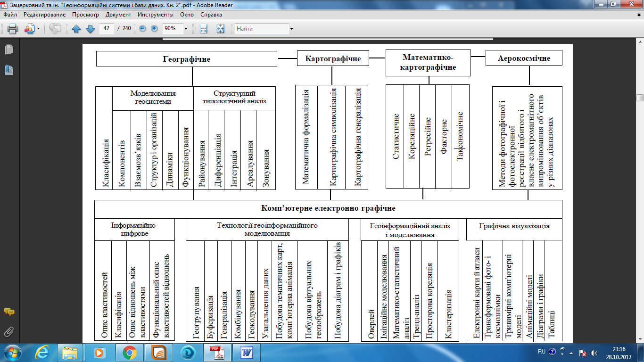The image size is (644, 362).
Task: Click the 90% zoom value field
Action: [172, 29]
